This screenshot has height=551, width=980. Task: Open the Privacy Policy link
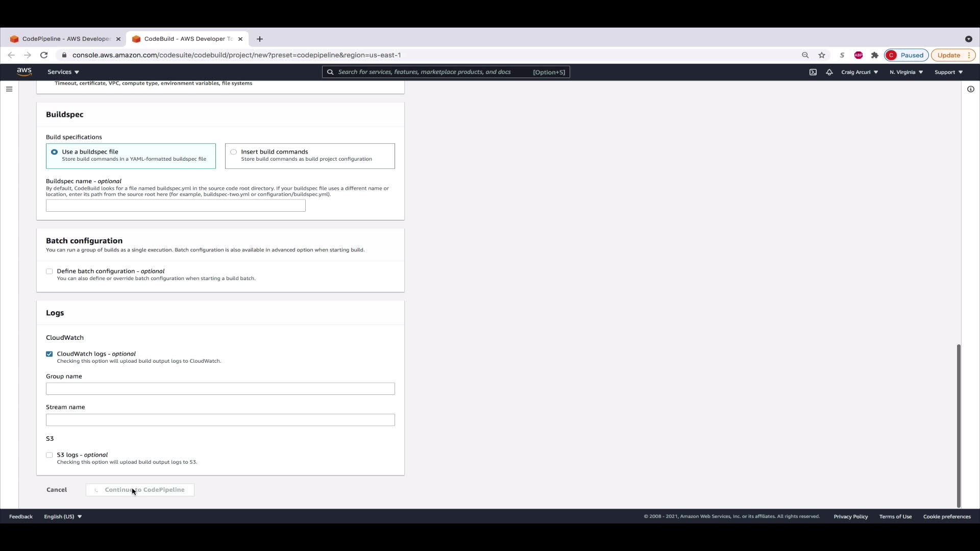(x=850, y=516)
